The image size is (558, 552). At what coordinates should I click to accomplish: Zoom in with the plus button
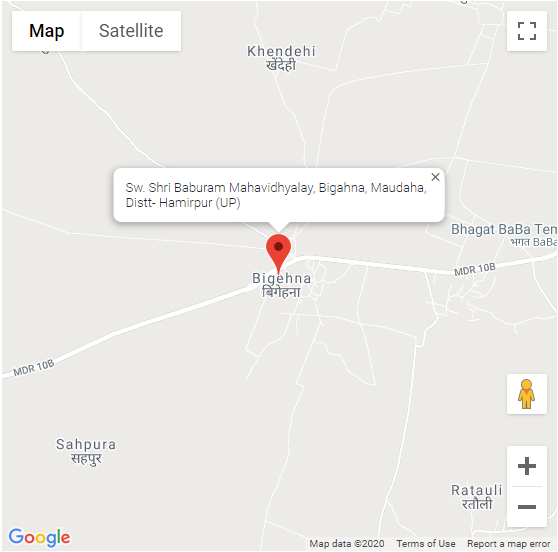(x=526, y=466)
